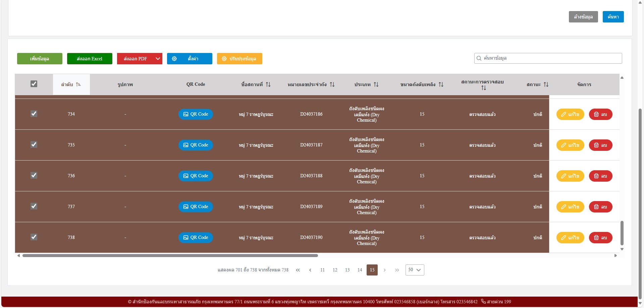Image resolution: width=644 pixels, height=308 pixels.
Task: Delete row 734 with ลบ button
Action: pyautogui.click(x=601, y=114)
